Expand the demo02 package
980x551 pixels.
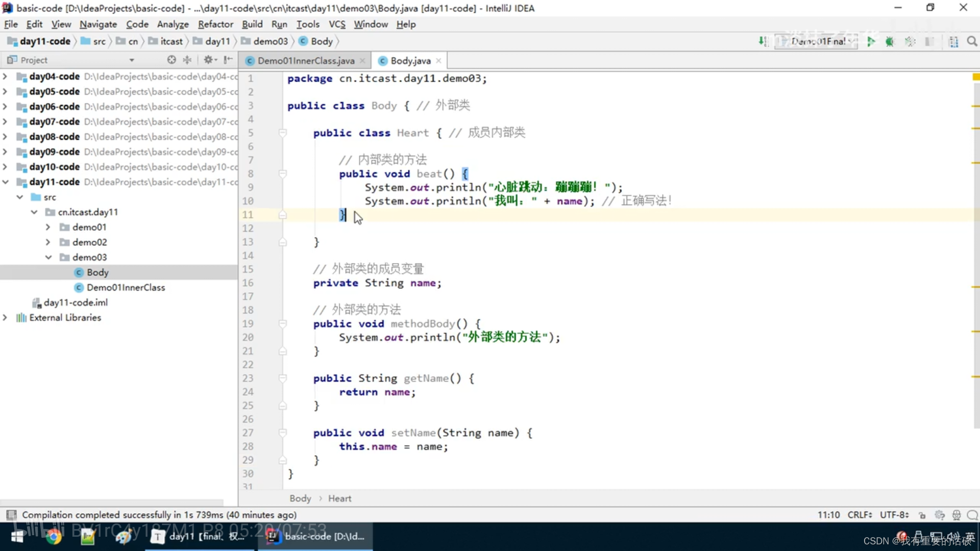pos(48,242)
